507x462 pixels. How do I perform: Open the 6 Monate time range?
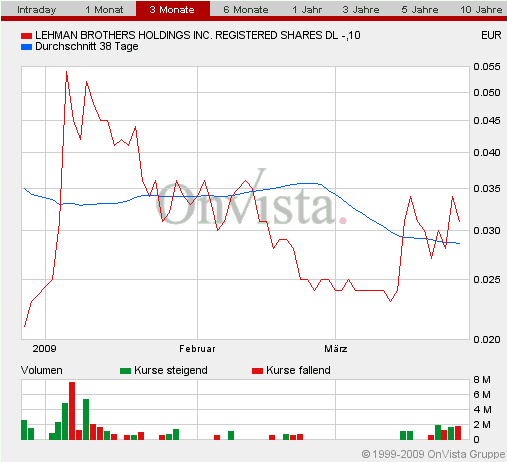point(246,9)
